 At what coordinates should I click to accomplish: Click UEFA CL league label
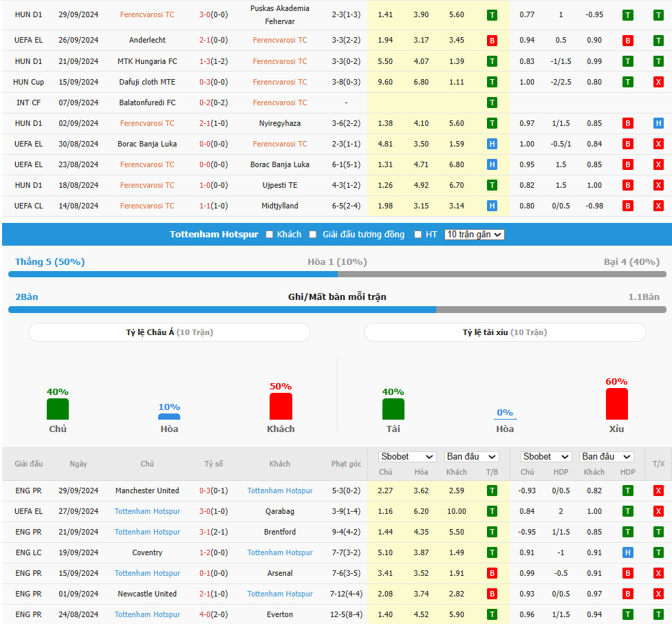click(28, 206)
